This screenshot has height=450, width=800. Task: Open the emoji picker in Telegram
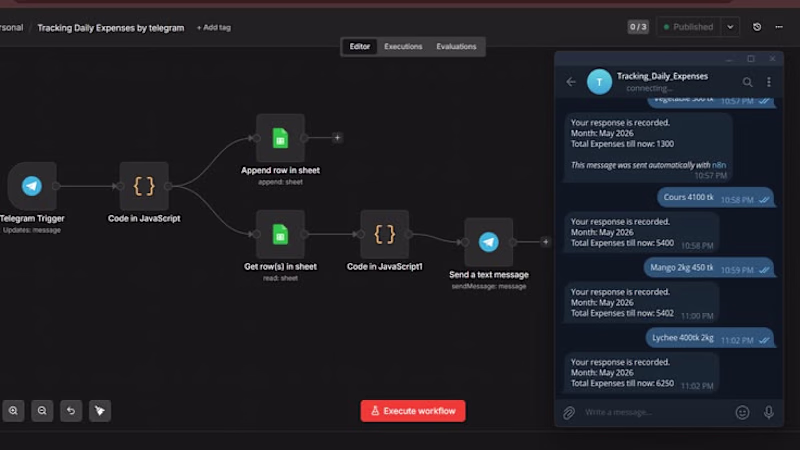[x=742, y=412]
